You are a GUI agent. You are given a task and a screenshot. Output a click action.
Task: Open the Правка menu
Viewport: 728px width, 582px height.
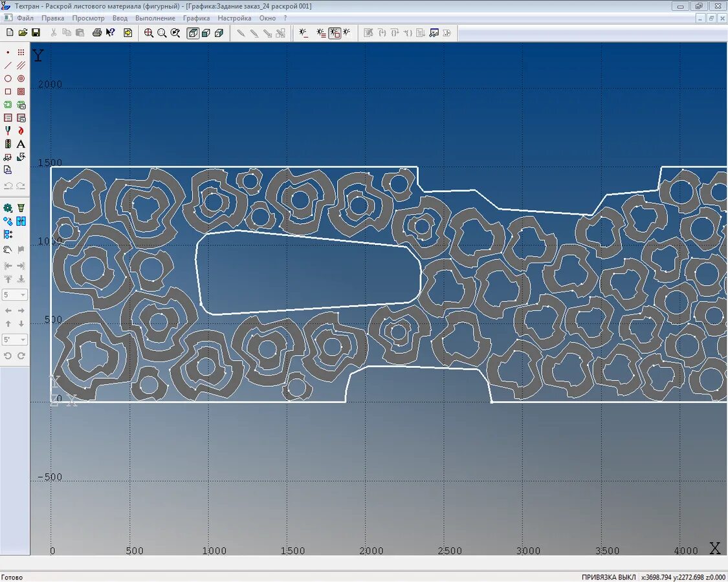[x=53, y=18]
